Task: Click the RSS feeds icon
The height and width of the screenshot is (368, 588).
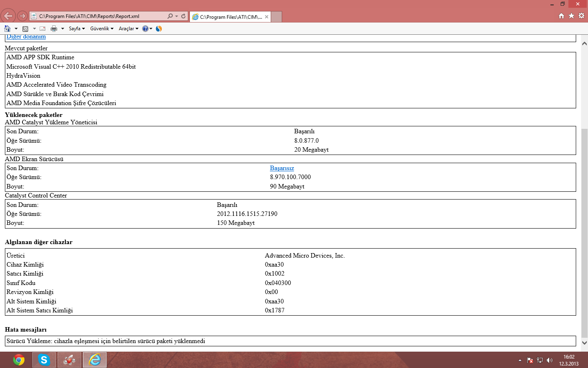Action: click(x=25, y=29)
